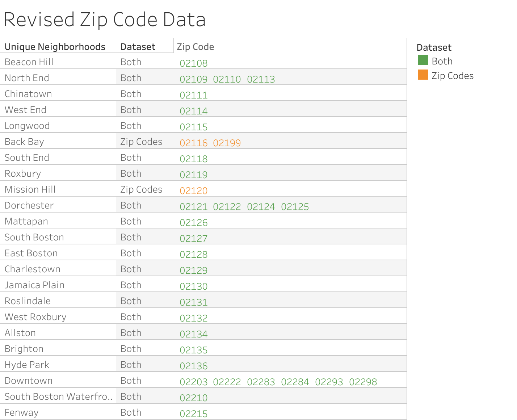Click zip code 02113
The height and width of the screenshot is (420, 517).
[261, 79]
